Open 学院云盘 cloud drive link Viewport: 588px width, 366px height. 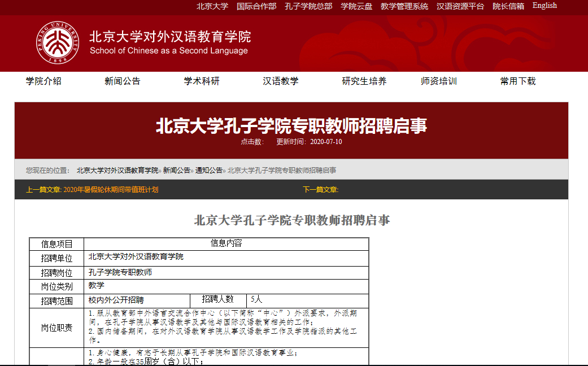click(x=356, y=6)
